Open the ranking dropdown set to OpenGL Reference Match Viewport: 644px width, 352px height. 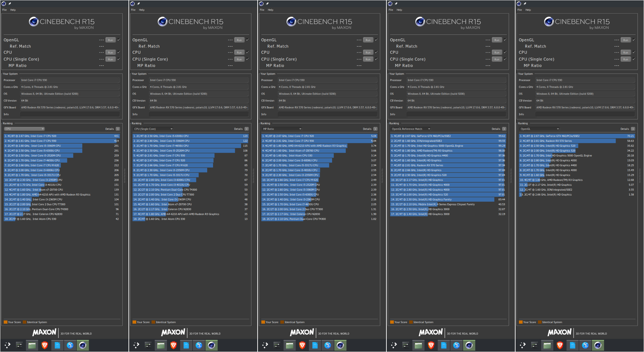pyautogui.click(x=410, y=129)
